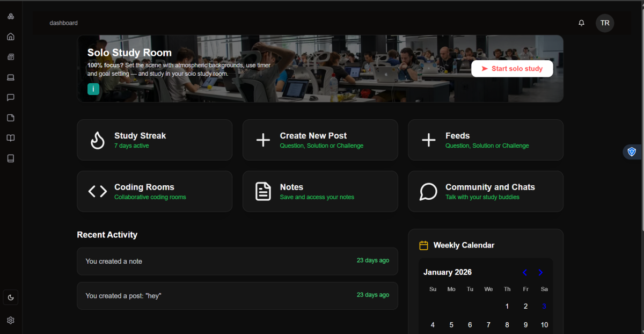The width and height of the screenshot is (644, 334).
Task: Open the TR profile avatar menu
Action: click(605, 23)
